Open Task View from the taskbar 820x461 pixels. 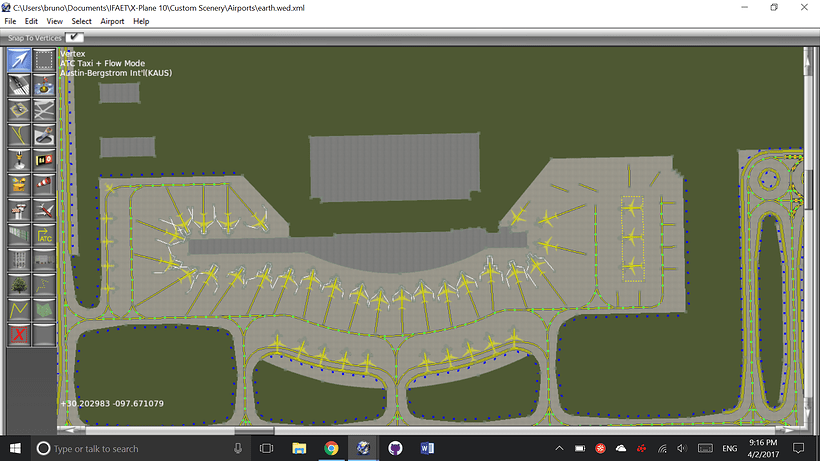(267, 448)
